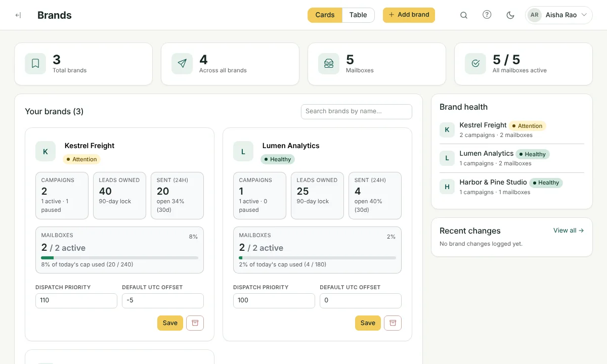Open the Aisha Rao account dropdown
Image resolution: width=607 pixels, height=364 pixels.
[x=559, y=15]
